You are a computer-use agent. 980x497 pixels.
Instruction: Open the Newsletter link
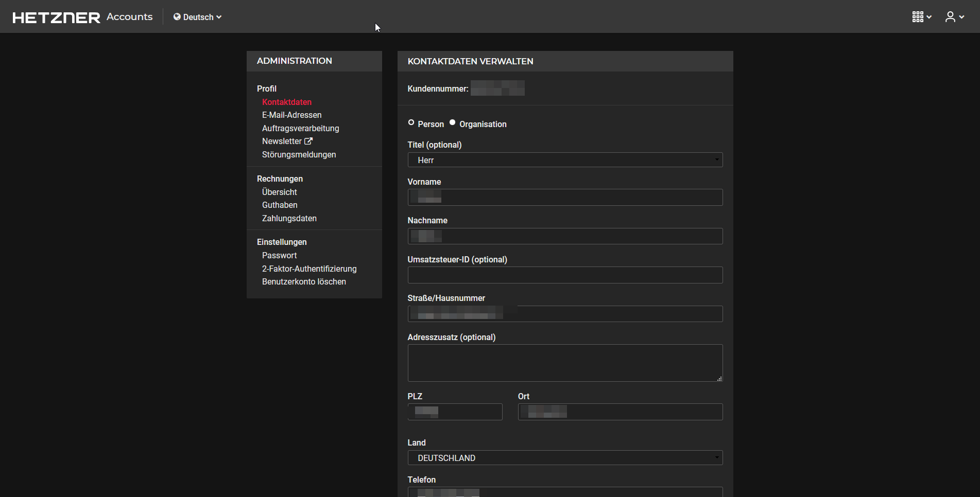[x=282, y=141]
